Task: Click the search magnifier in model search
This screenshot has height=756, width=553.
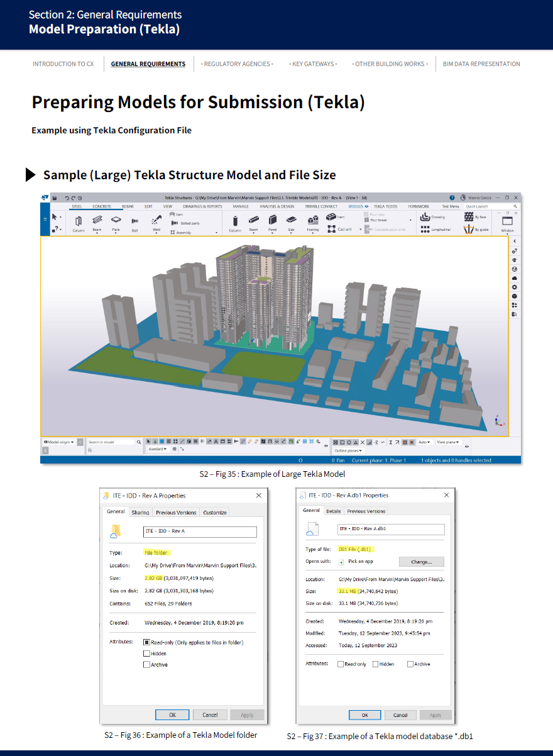Action: [x=139, y=442]
